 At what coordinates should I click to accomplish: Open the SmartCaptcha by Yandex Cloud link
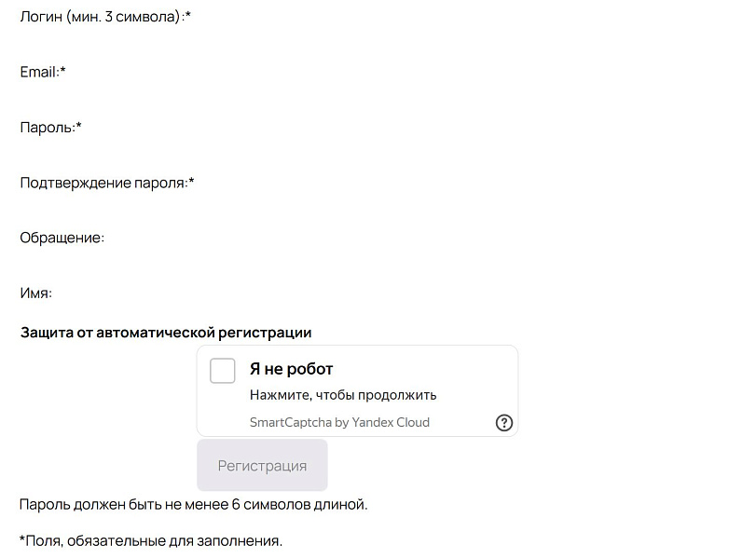pyautogui.click(x=340, y=422)
